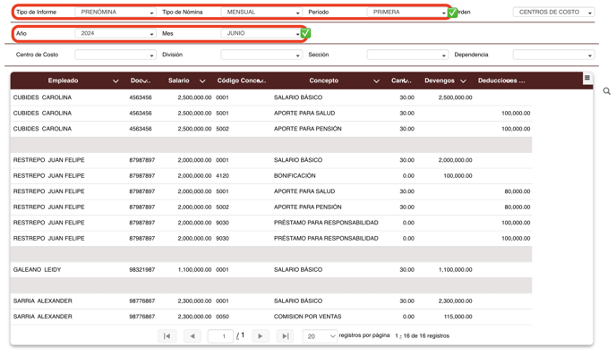Go to the last page of records

286,336
